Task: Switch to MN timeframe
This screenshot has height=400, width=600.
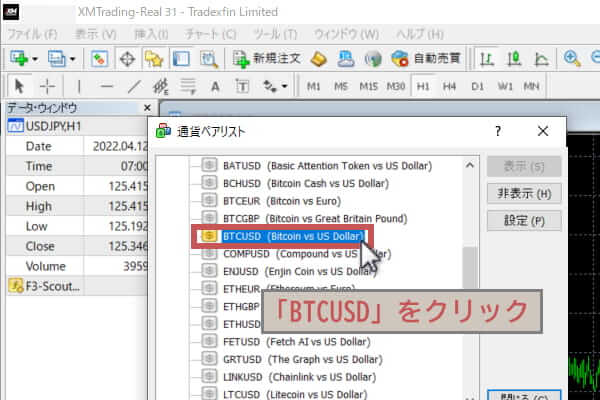Action: pos(532,87)
